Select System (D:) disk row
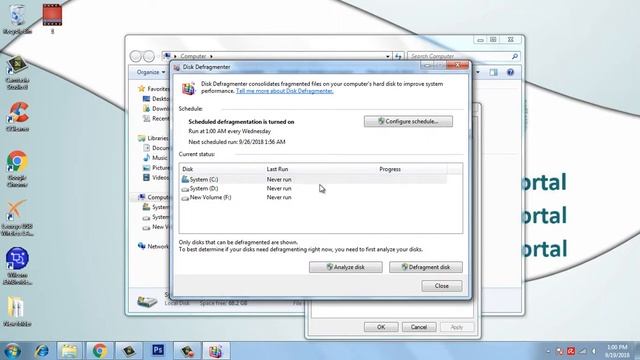 click(313, 189)
